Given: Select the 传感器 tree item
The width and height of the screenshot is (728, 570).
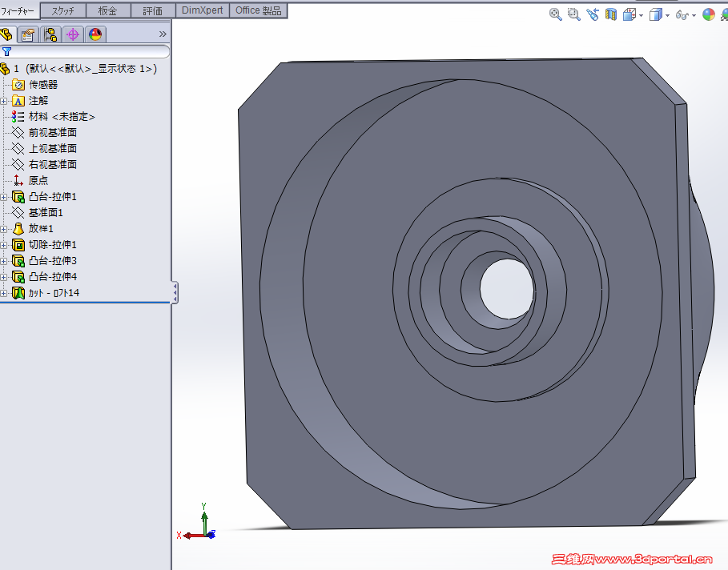Looking at the screenshot, I should tap(43, 85).
